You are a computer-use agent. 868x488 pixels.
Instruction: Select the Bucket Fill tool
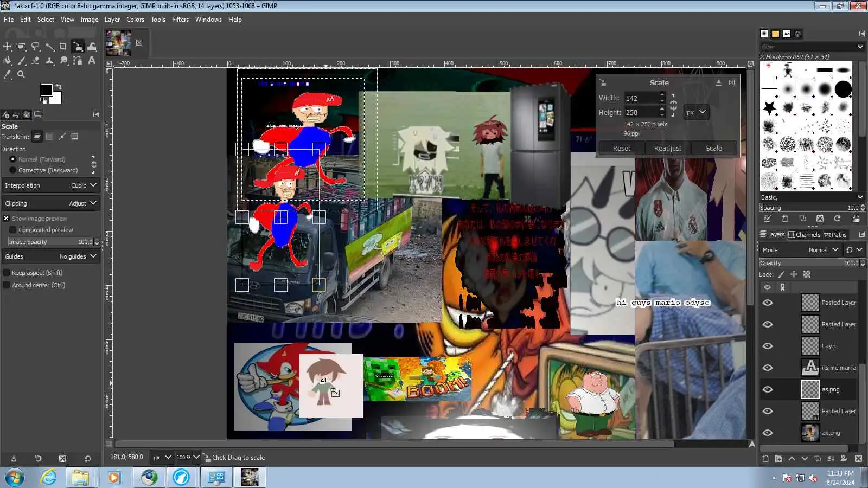click(7, 61)
